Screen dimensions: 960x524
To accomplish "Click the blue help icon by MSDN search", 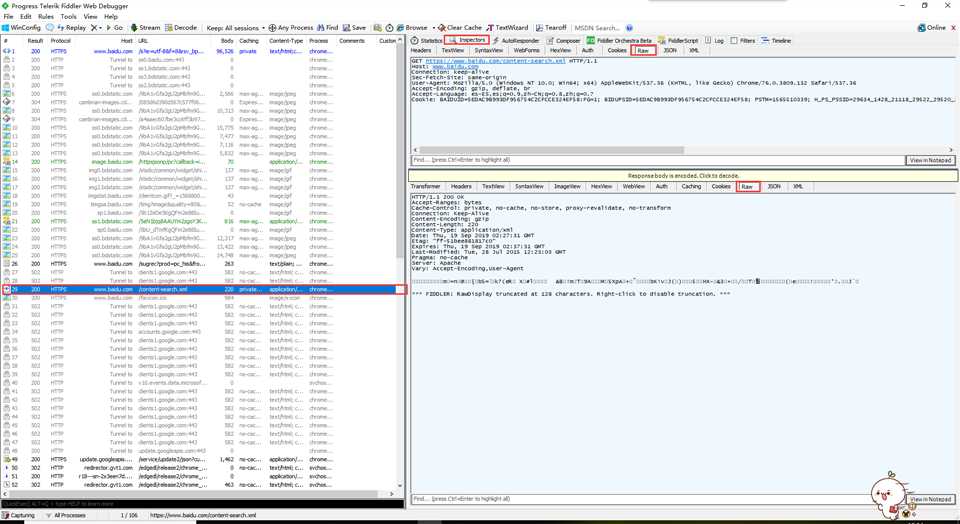I will click(x=629, y=28).
